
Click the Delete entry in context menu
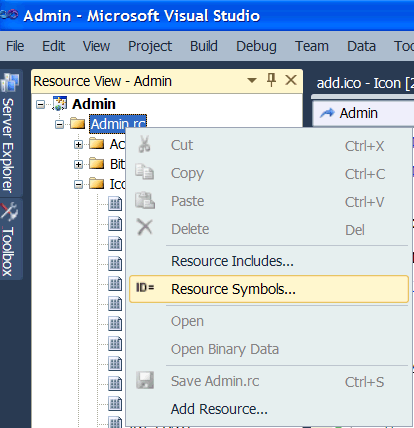click(x=269, y=229)
